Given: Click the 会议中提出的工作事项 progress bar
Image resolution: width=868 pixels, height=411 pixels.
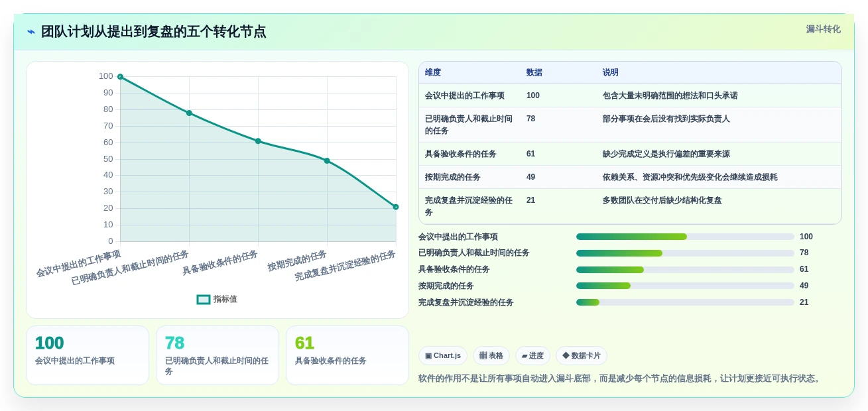Looking at the screenshot, I should point(685,237).
